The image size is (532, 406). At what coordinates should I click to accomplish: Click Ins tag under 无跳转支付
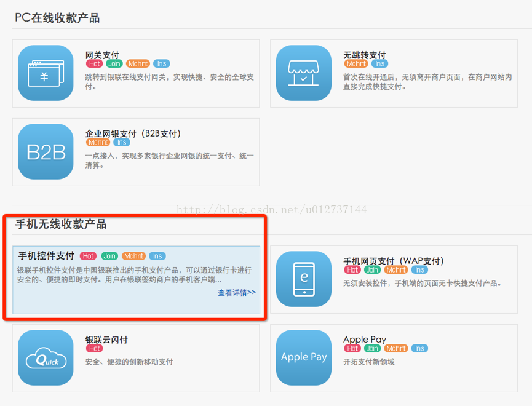point(379,63)
